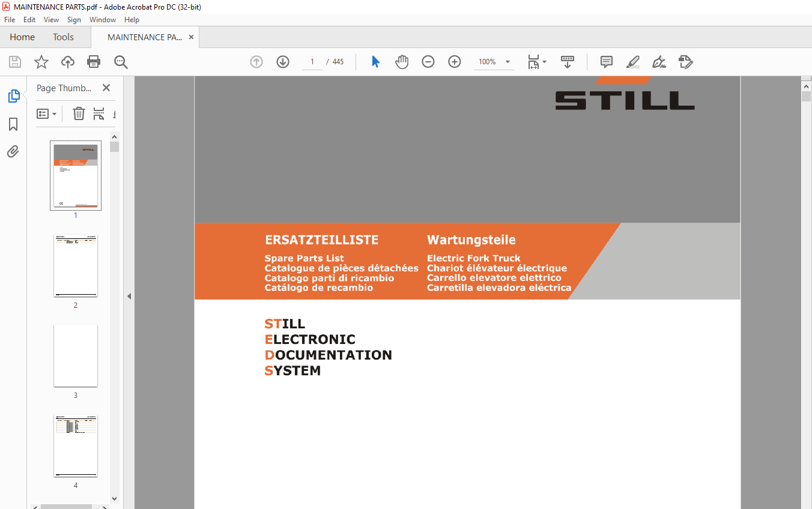
Task: Click thumbnail panel scroll up arrow
Action: (x=115, y=136)
